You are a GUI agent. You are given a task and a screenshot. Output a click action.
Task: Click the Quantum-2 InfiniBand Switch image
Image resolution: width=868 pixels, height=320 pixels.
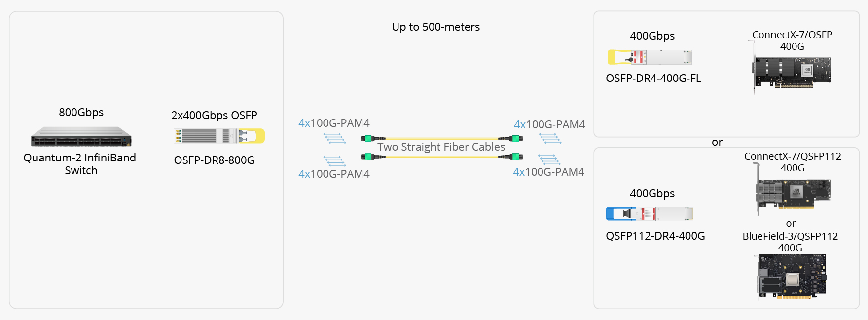pyautogui.click(x=81, y=137)
